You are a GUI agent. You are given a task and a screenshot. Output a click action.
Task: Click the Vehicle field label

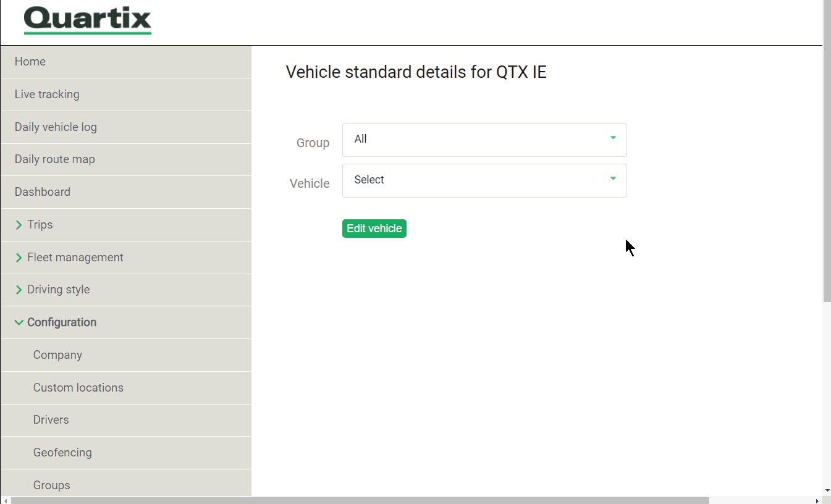coord(310,183)
